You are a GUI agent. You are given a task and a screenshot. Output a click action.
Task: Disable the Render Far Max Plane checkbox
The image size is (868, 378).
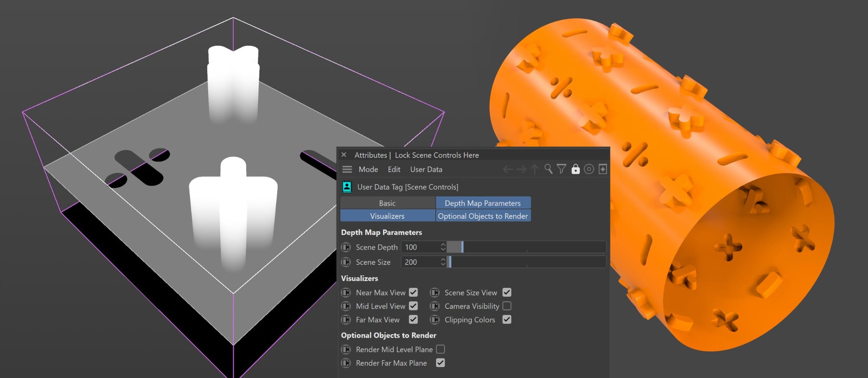click(441, 363)
